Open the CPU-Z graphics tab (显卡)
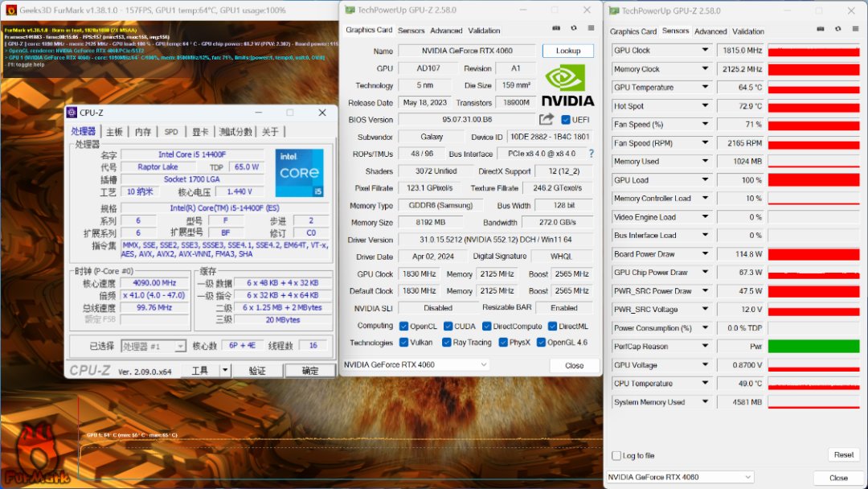 (x=200, y=132)
